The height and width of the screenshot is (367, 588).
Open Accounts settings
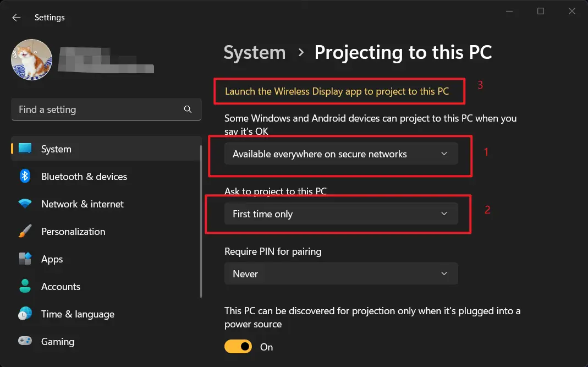pyautogui.click(x=61, y=287)
